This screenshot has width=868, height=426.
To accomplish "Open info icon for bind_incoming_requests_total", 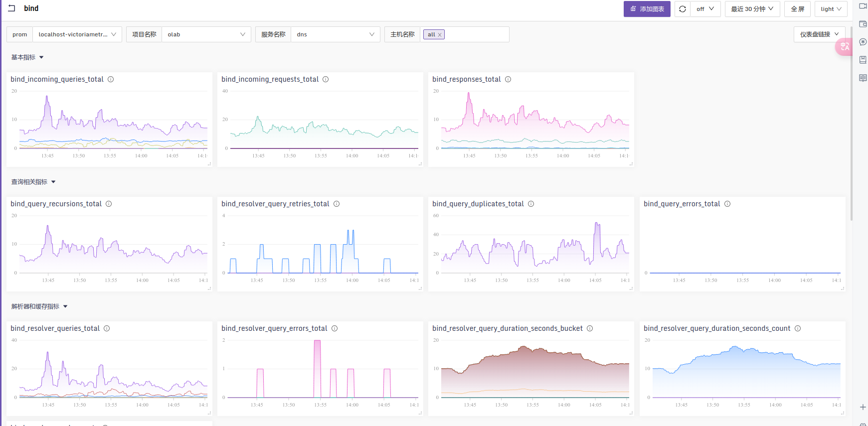I will 326,79.
